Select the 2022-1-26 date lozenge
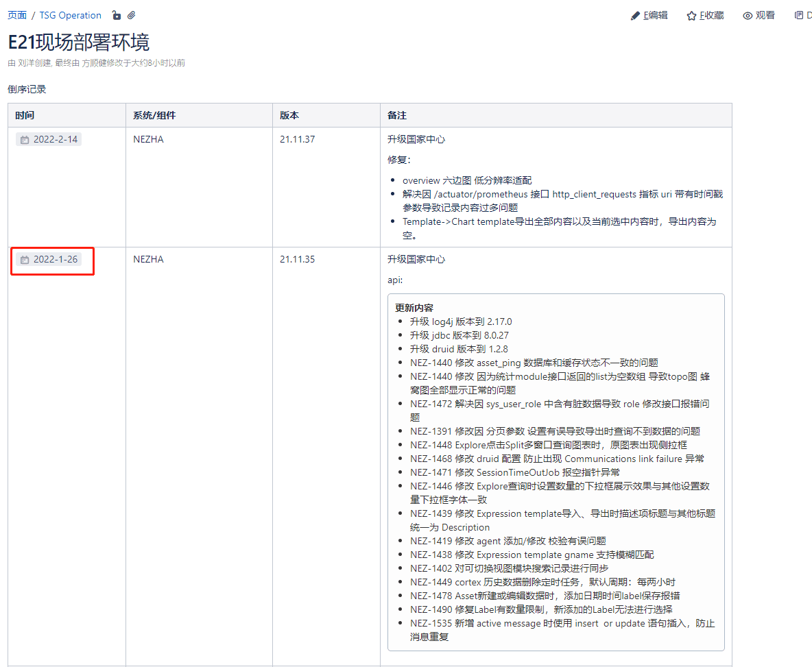The width and height of the screenshot is (812, 667). pos(56,260)
